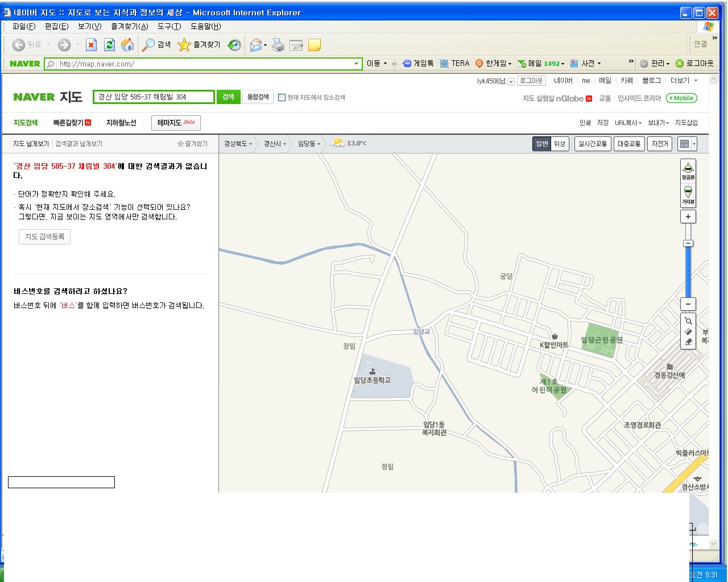Image resolution: width=728 pixels, height=582 pixels.
Task: Click the 지도 검색등록 button
Action: point(44,236)
